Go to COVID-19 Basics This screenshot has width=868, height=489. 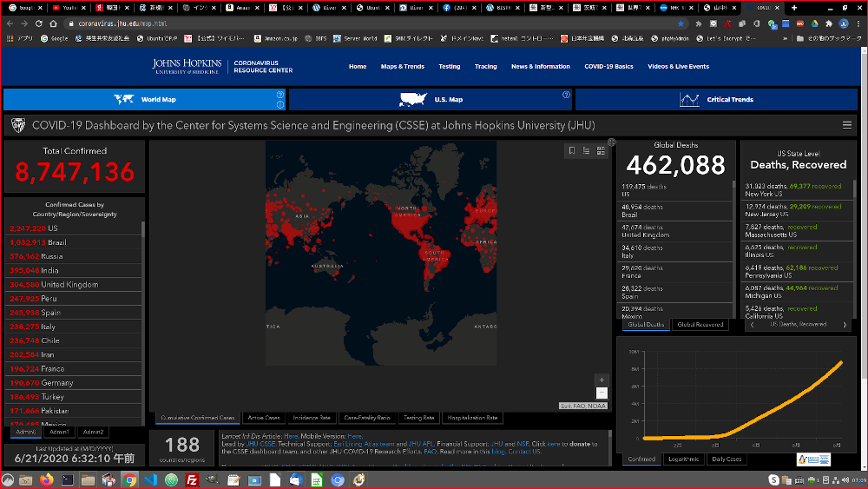pyautogui.click(x=609, y=67)
